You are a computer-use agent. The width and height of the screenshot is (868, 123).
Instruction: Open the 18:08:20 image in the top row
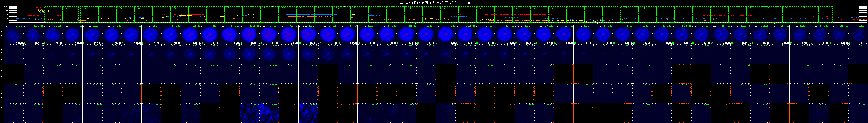click(x=387, y=34)
